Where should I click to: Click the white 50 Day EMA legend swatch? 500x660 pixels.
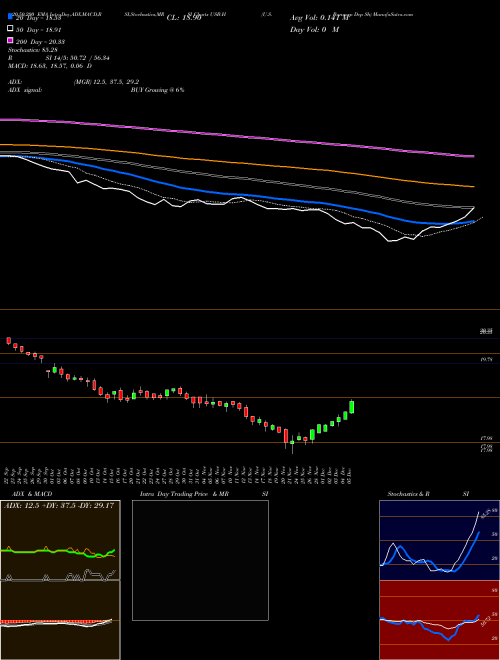tap(10, 29)
